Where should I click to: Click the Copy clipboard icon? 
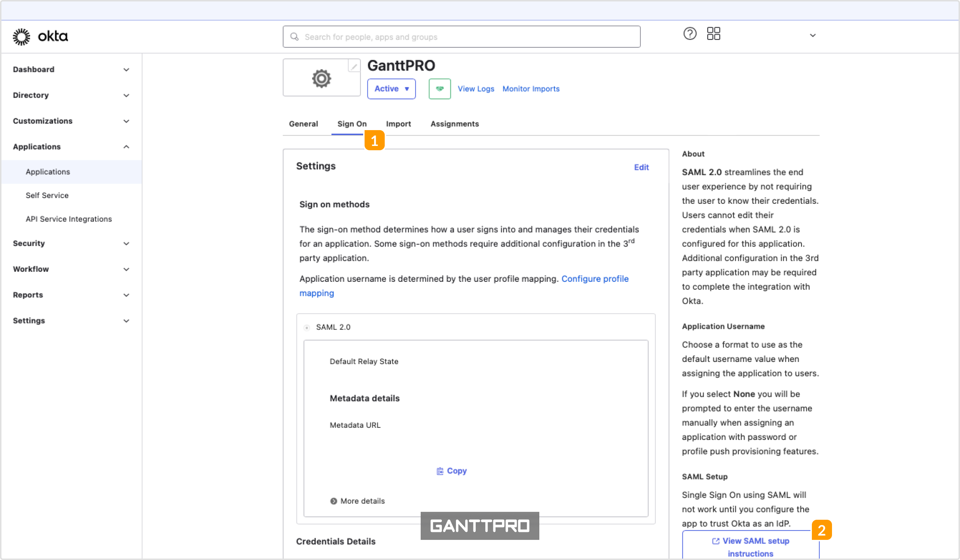(x=440, y=471)
